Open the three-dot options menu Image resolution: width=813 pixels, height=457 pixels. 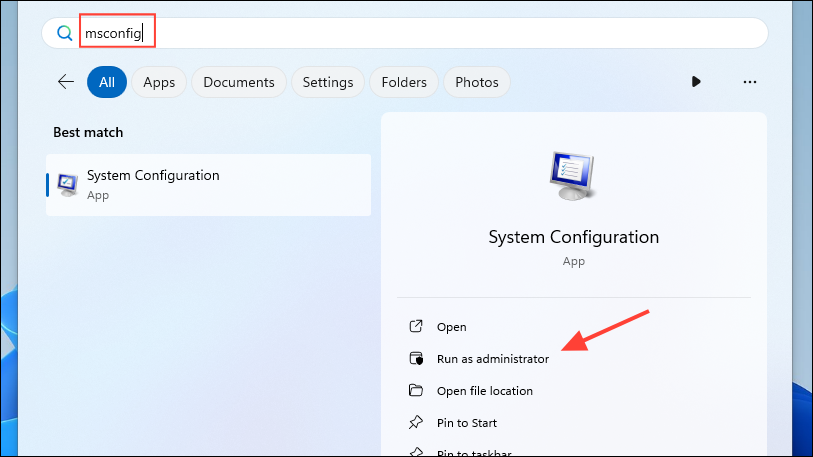pos(750,82)
